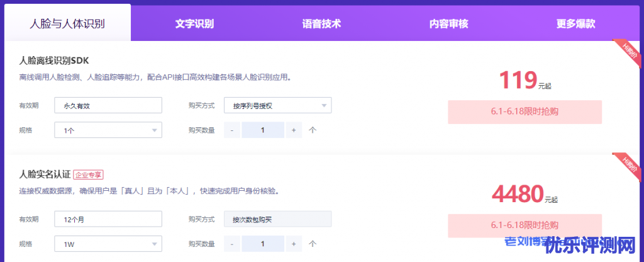Image resolution: width=644 pixels, height=262 pixels.
Task: Click the 企业专享 badge
Action: pyautogui.click(x=88, y=174)
